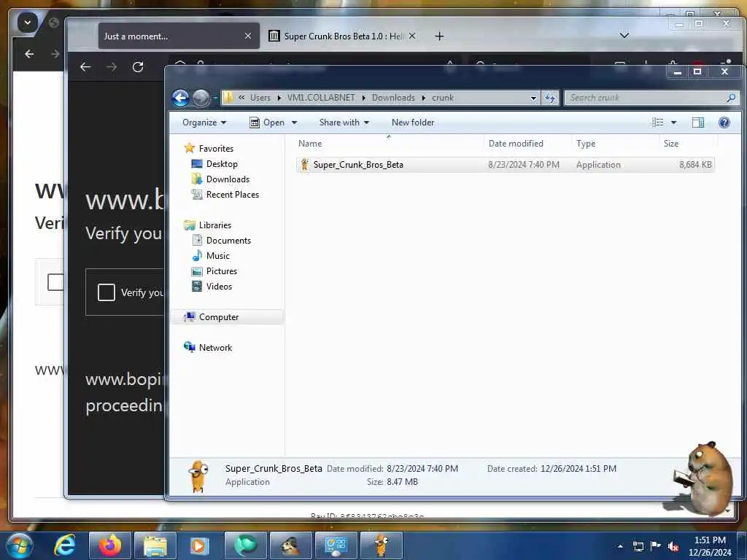
Task: Refresh the crunk folder view
Action: [550, 98]
